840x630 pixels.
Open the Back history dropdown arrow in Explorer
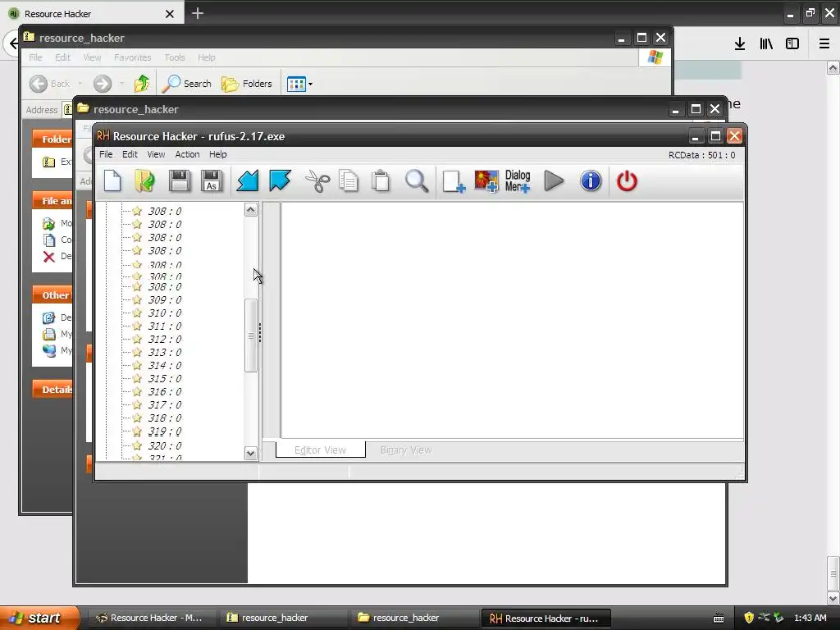point(80,84)
